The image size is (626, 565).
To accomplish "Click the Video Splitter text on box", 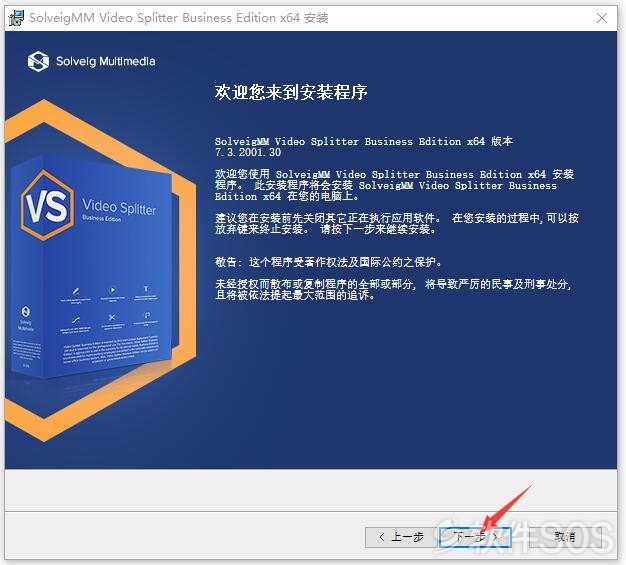I will click(119, 207).
